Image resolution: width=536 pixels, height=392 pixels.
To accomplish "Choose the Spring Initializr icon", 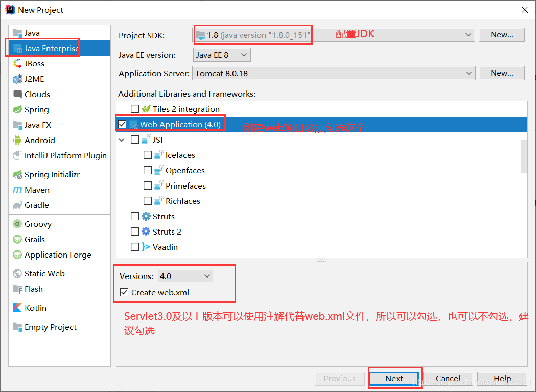I will 17,175.
